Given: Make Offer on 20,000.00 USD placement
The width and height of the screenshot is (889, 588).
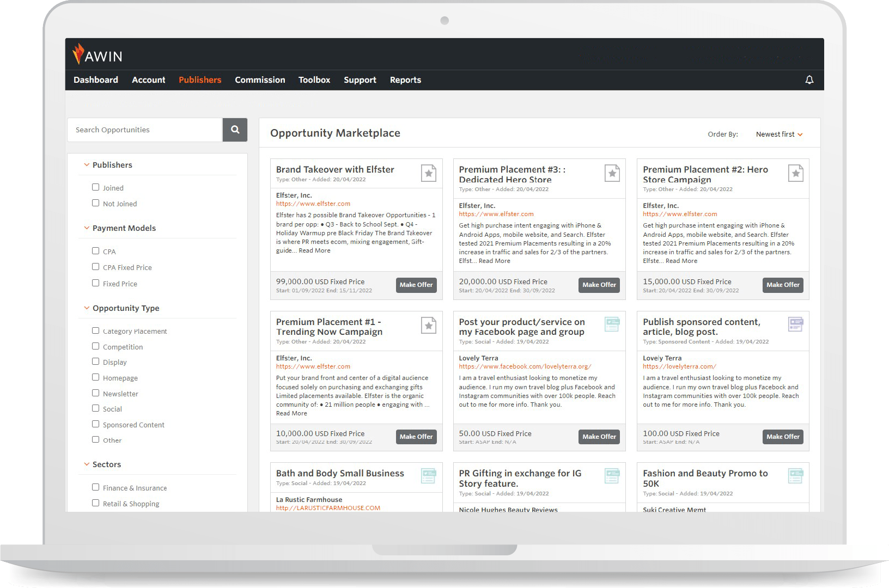Looking at the screenshot, I should tap(599, 285).
